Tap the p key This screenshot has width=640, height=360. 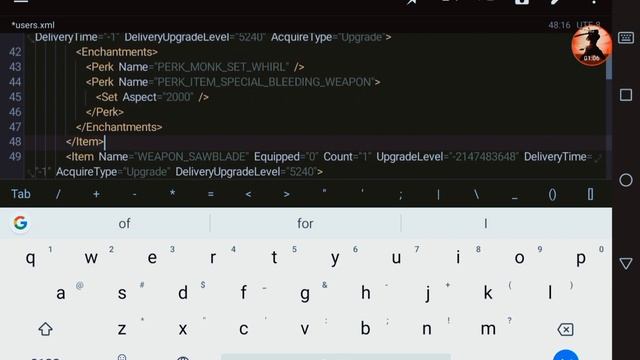point(581,259)
